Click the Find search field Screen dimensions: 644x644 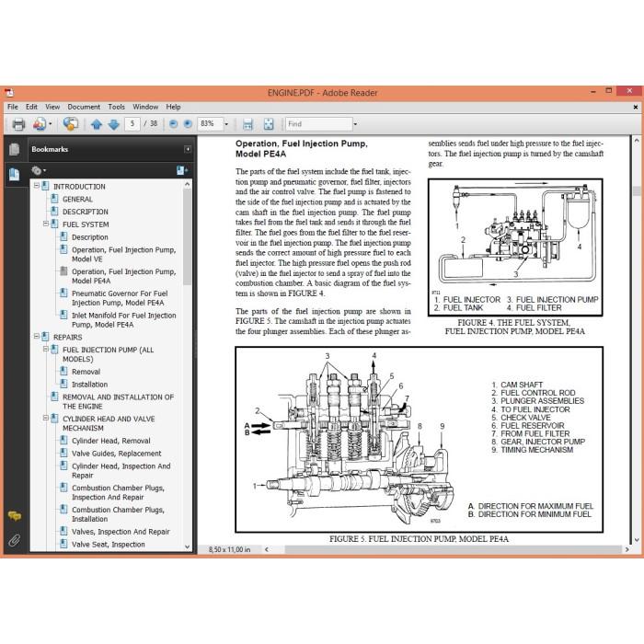(x=318, y=124)
